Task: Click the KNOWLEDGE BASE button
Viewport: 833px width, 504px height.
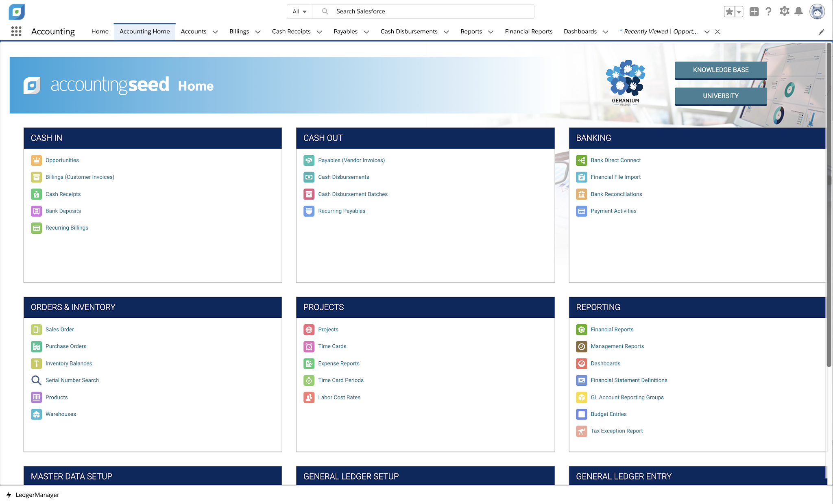Action: (x=720, y=70)
